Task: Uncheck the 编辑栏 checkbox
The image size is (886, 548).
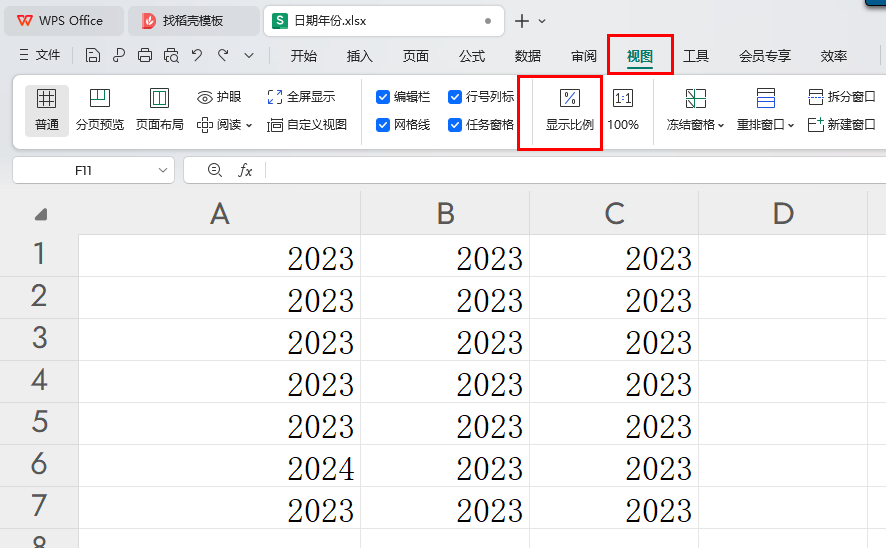Action: (383, 97)
